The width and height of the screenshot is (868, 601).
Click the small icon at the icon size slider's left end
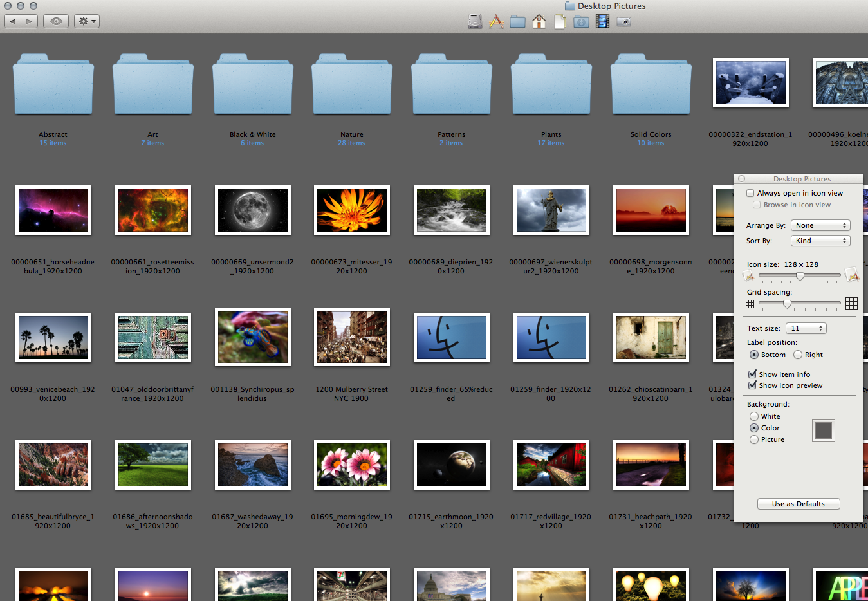click(749, 276)
